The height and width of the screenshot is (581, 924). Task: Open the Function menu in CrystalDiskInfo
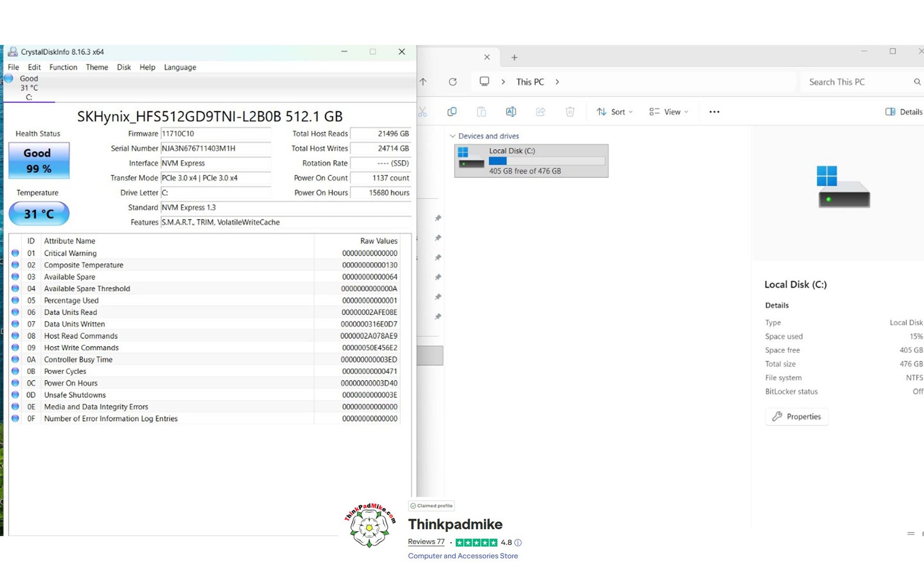63,67
